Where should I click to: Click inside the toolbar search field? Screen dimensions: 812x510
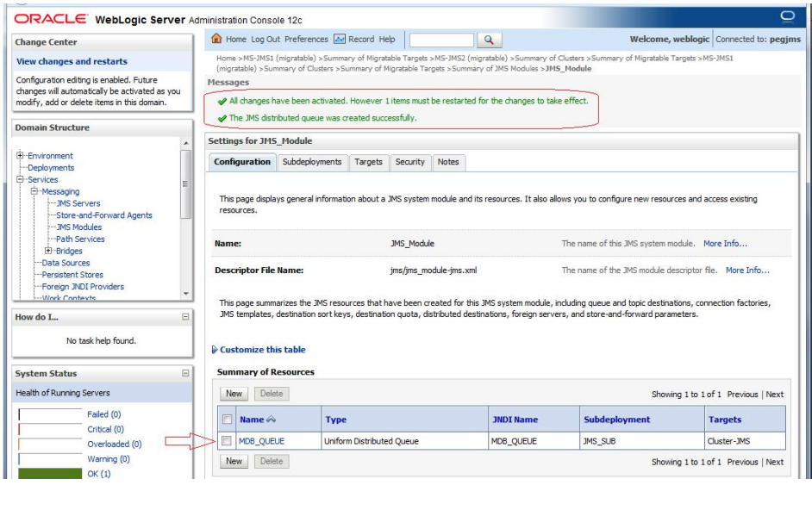441,40
